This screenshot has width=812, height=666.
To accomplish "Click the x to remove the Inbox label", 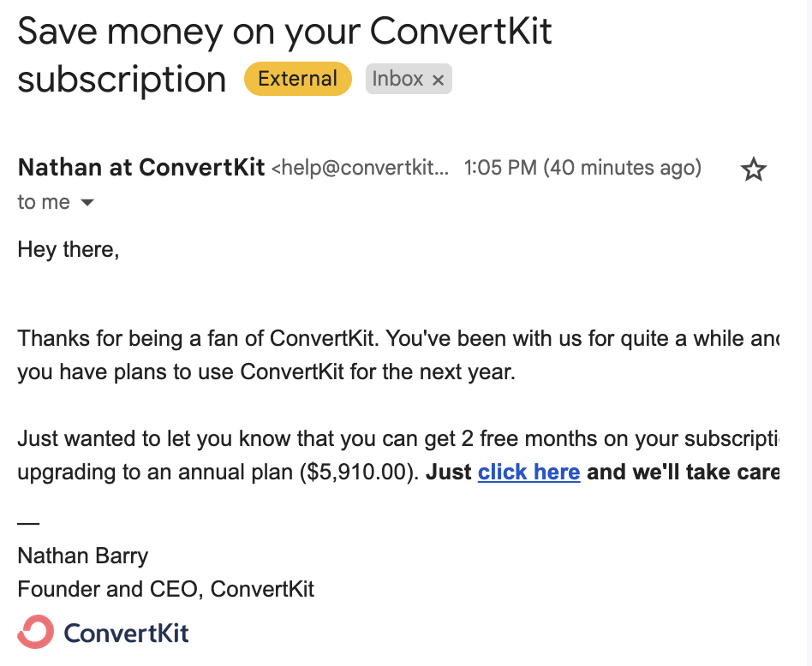I will pos(439,79).
